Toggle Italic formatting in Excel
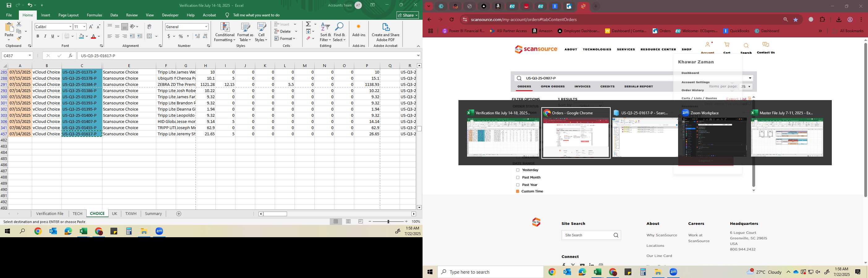Image resolution: width=868 pixels, height=278 pixels. pos(45,36)
